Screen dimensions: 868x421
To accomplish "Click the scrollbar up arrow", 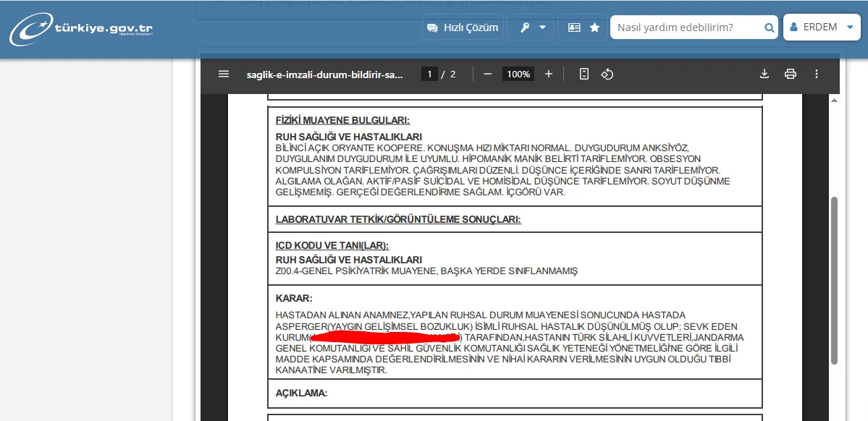I will coord(834,100).
